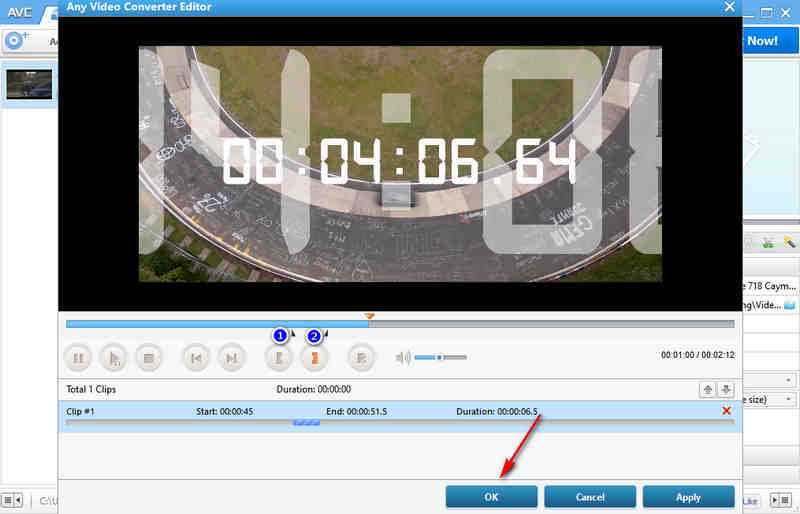Close the Any Video Converter Editor dialog
The height and width of the screenshot is (514, 800).
730,7
